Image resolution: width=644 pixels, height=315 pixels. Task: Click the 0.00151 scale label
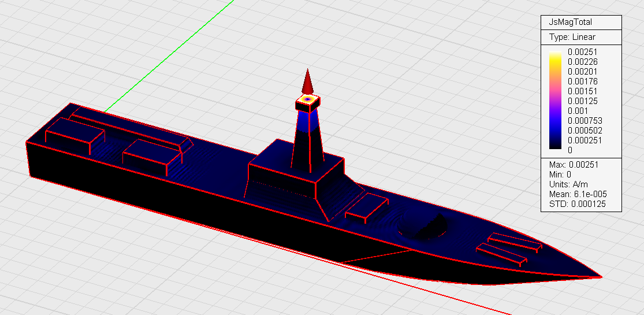coord(582,91)
